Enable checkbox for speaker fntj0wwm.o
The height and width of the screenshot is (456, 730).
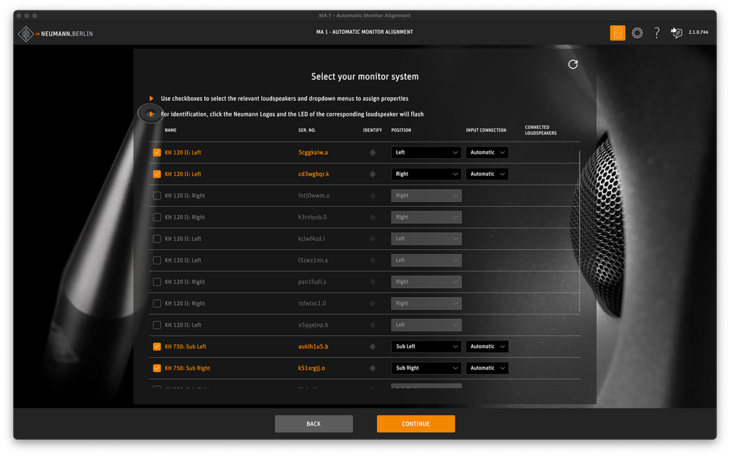(157, 196)
